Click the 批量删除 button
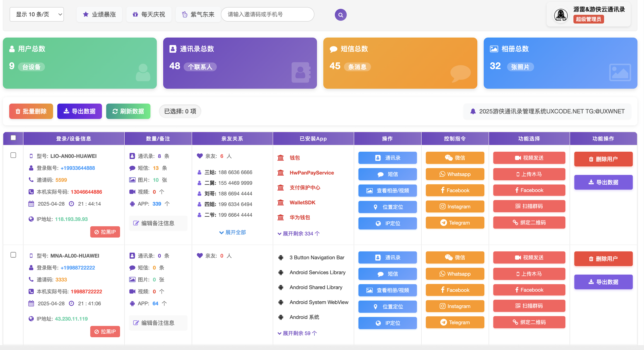The image size is (644, 350). click(31, 111)
